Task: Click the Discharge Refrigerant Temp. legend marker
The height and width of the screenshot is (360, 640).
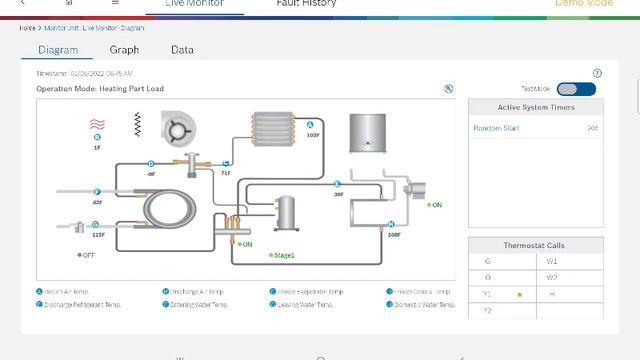Action: pos(39,304)
